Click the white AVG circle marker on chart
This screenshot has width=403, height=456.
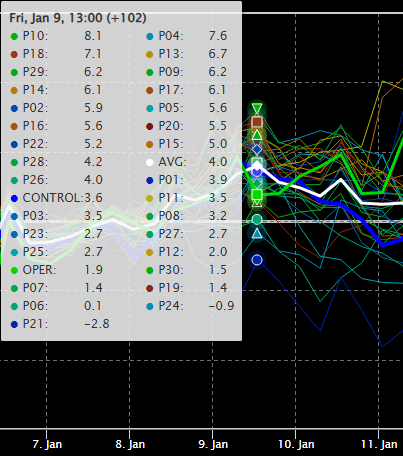point(257,164)
